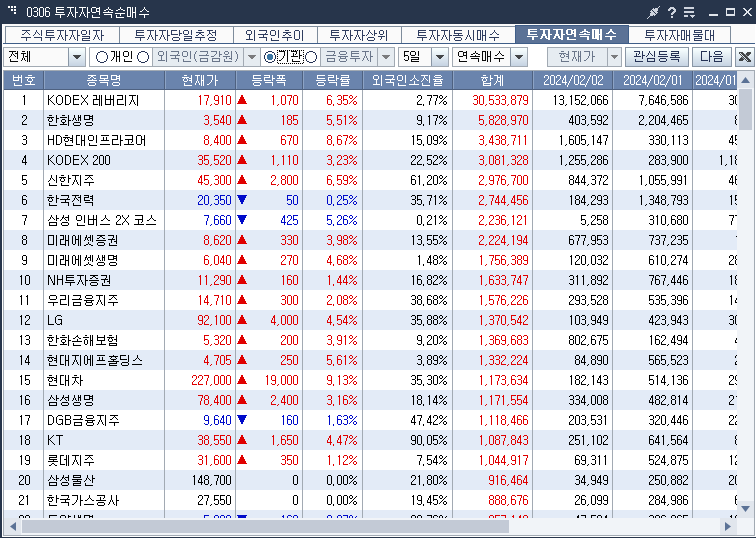
Task: Toggle the pin icon in the title bar
Action: (x=653, y=12)
